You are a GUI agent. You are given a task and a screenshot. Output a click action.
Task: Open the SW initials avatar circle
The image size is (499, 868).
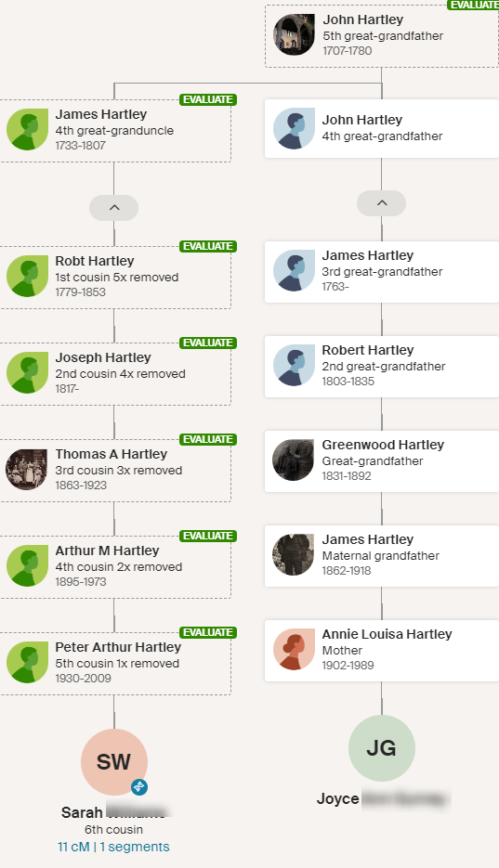coord(114,762)
